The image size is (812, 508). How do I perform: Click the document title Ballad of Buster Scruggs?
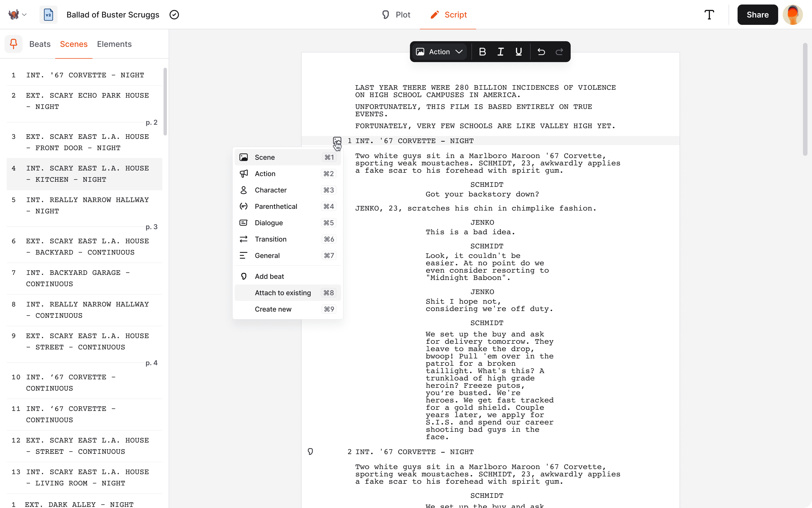pos(113,15)
